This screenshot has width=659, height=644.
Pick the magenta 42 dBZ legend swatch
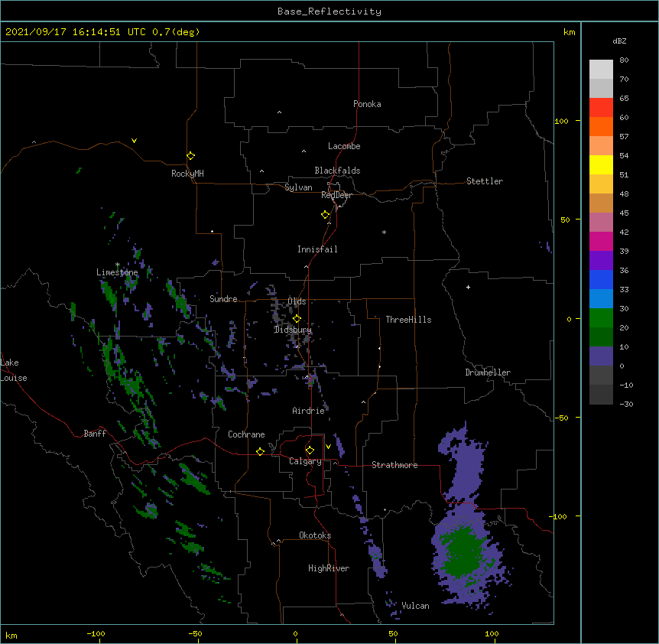point(601,241)
